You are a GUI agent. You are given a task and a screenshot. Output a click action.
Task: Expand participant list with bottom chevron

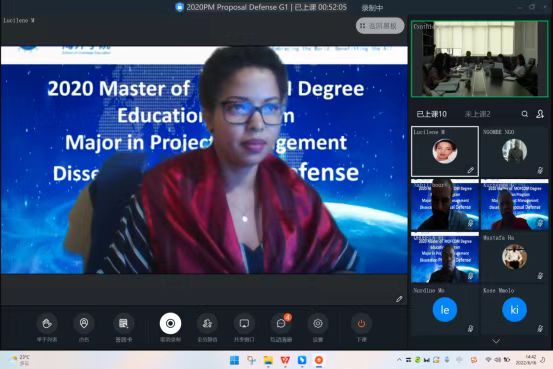pyautogui.click(x=496, y=341)
